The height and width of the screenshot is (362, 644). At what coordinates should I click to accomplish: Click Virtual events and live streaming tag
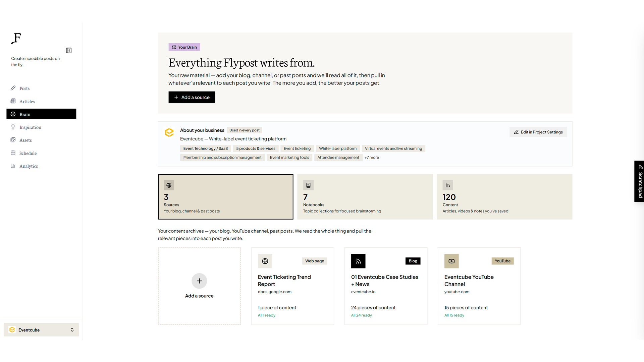[x=393, y=148]
